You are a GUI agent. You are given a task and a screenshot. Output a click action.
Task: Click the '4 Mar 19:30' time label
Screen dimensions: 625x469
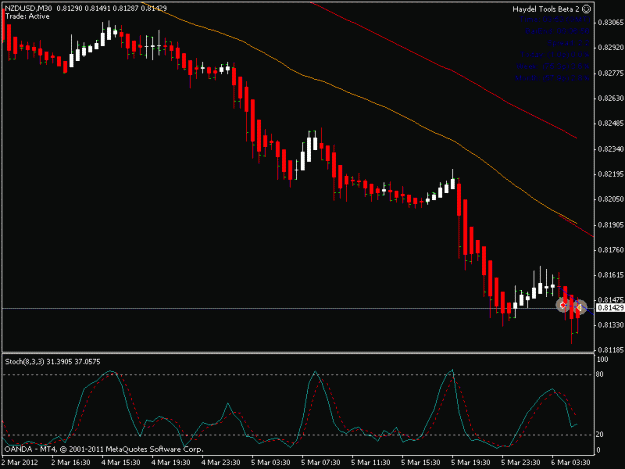(171, 463)
